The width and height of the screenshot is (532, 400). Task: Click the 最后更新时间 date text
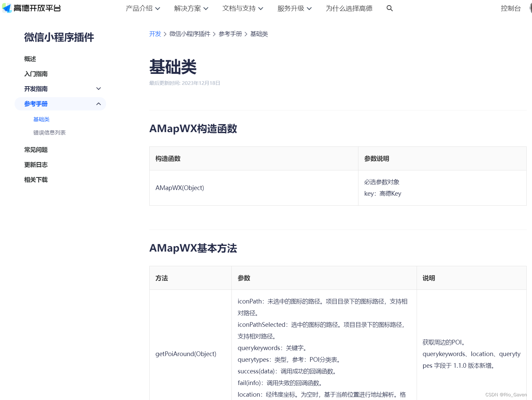click(185, 83)
